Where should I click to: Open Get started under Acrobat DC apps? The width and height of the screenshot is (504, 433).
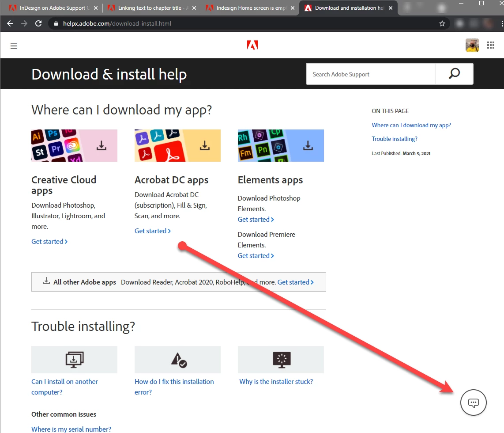coord(153,231)
